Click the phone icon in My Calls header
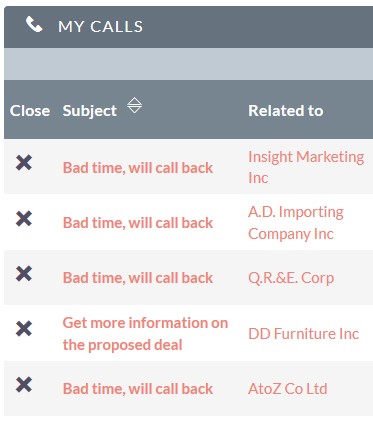373x423 pixels. pos(34,25)
